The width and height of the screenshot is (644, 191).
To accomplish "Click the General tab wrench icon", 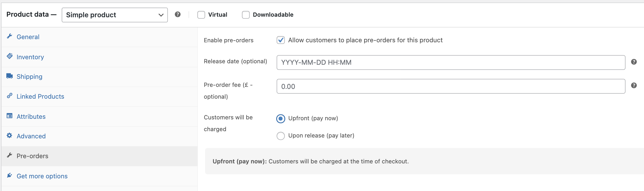I will [x=9, y=36].
